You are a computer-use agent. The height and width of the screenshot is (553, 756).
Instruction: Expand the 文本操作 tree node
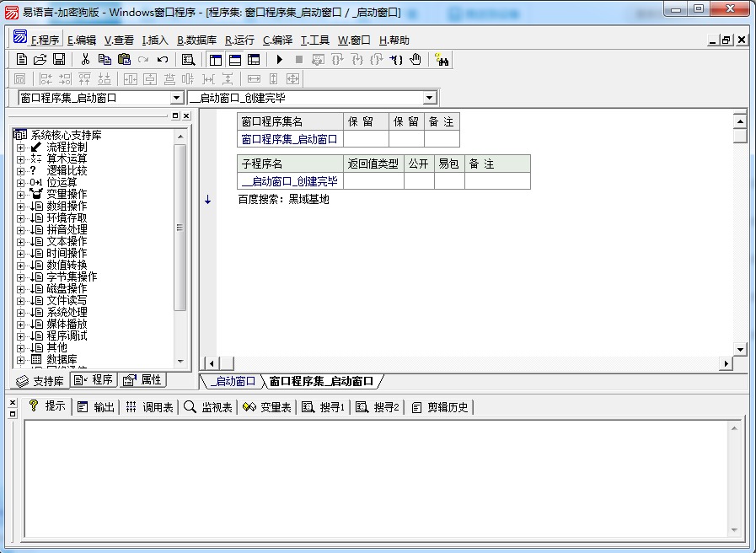(21, 242)
